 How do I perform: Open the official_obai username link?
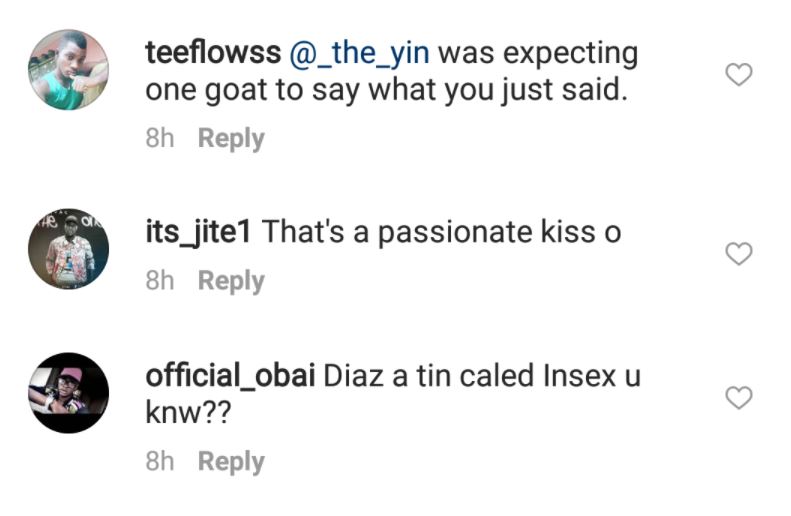click(x=230, y=377)
